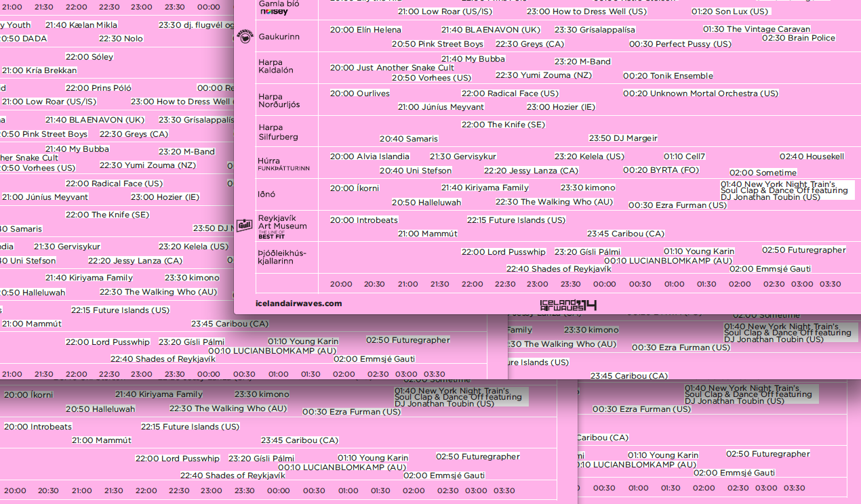Click 22:00 Lord Pusswhip in front schedule
The image size is (861, 504).
(504, 252)
